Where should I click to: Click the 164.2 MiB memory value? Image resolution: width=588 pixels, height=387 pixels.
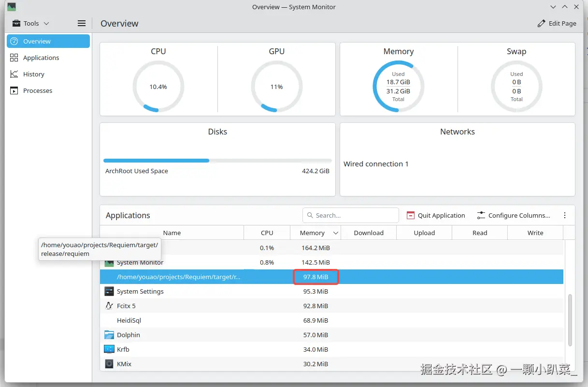click(316, 248)
